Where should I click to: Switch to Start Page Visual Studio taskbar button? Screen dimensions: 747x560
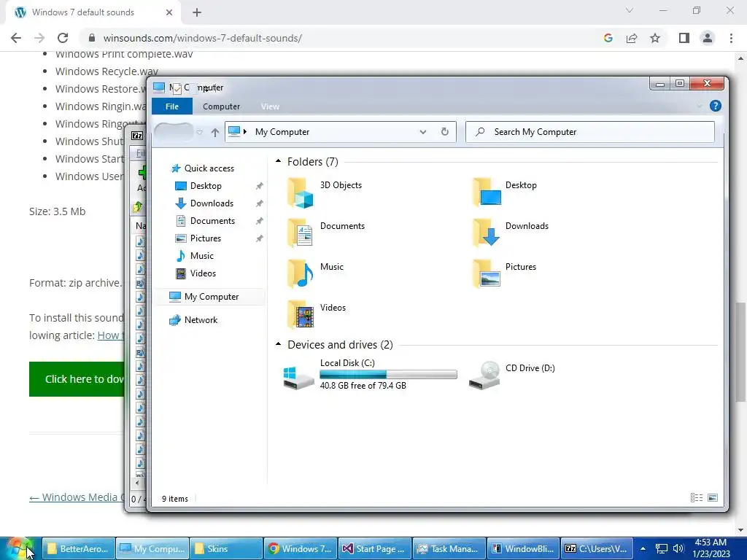pyautogui.click(x=375, y=548)
